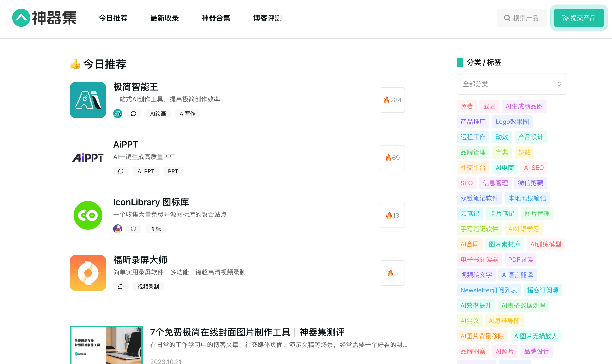Filter by the 动效 tag

click(502, 137)
